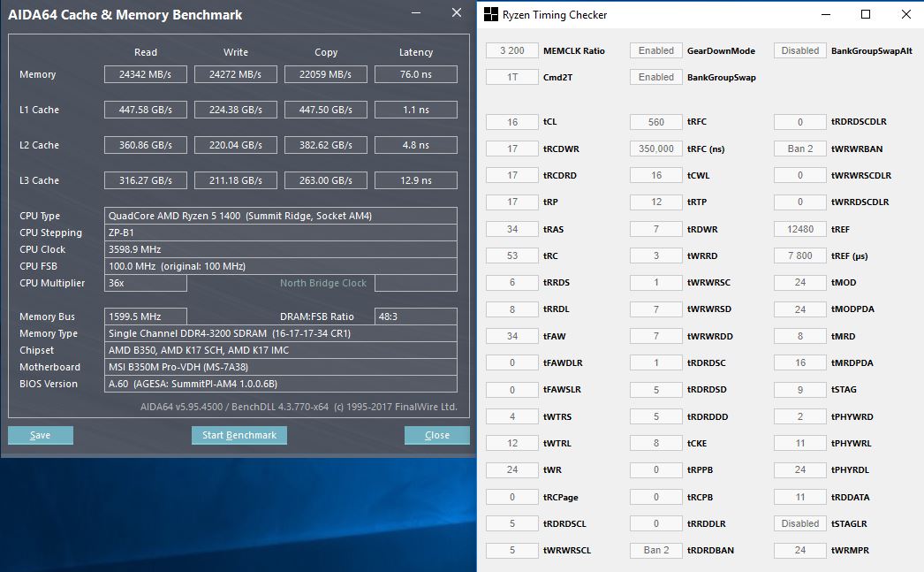This screenshot has height=572, width=924.
Task: Click L2 Cache Copy value 382.62 GB/s
Action: (326, 145)
